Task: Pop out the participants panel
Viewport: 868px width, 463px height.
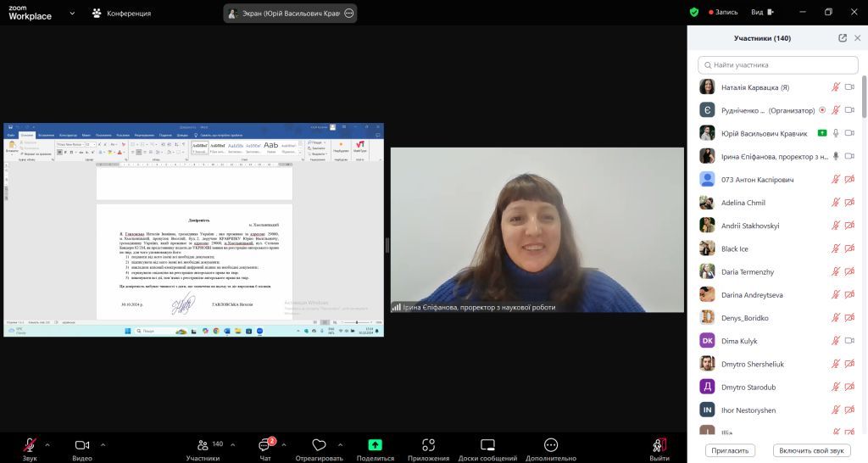Action: click(843, 37)
